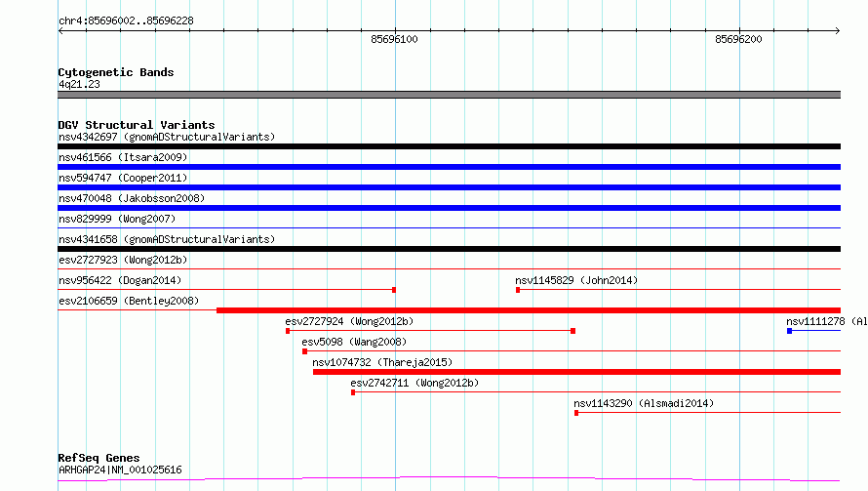Click the nsv1145829 (John2014) label
The image size is (868, 491).
click(x=576, y=280)
